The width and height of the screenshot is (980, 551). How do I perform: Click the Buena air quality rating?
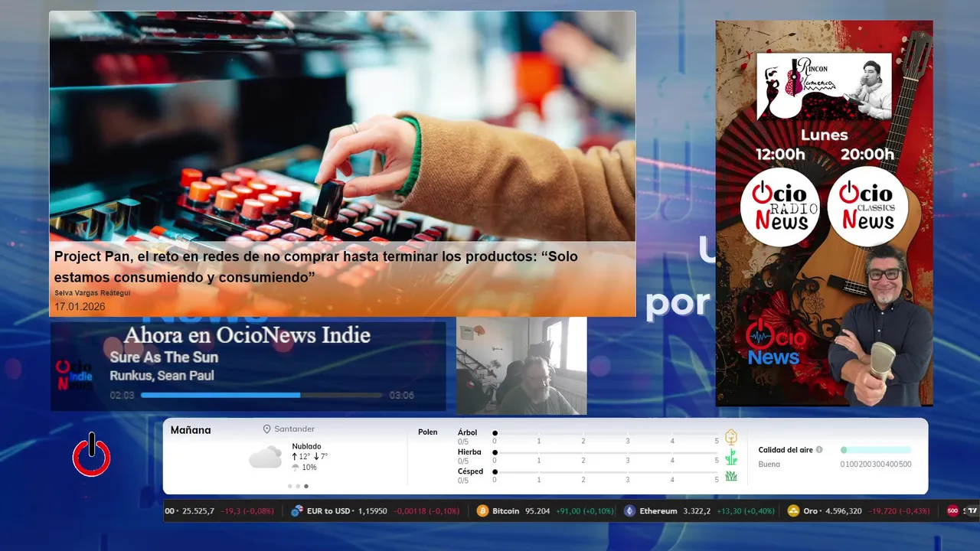769,465
